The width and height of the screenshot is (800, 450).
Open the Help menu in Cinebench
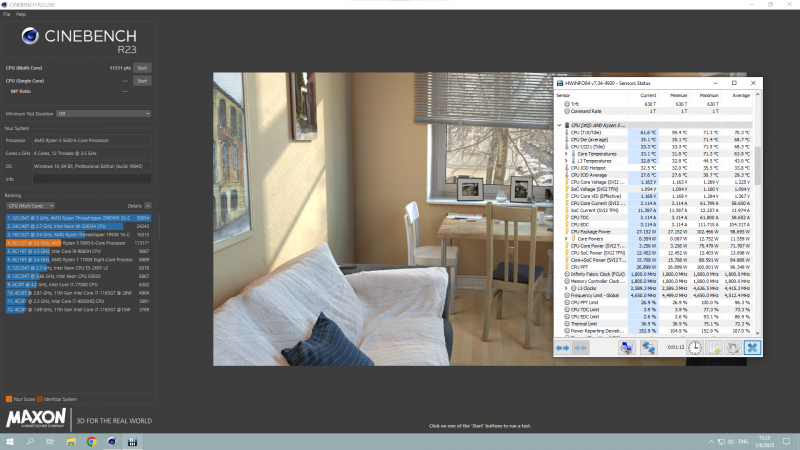point(21,14)
